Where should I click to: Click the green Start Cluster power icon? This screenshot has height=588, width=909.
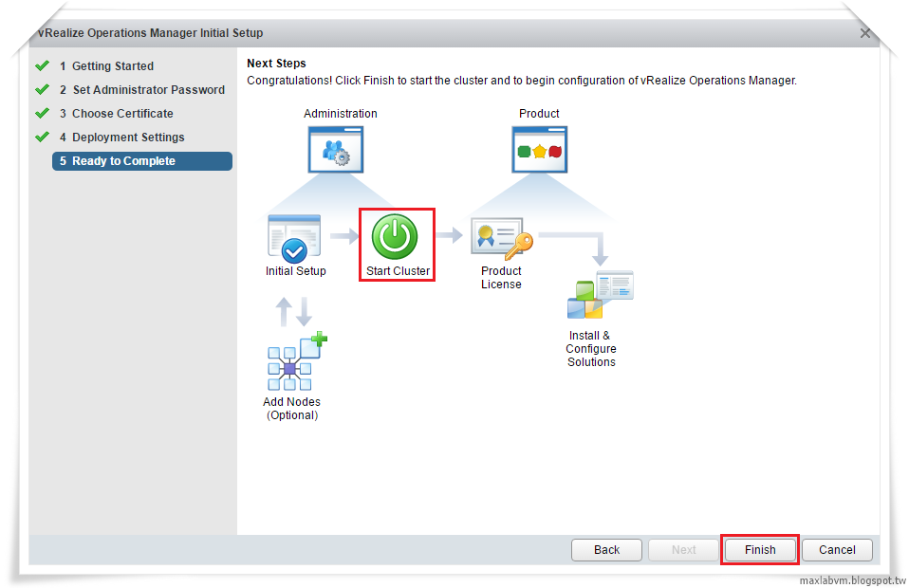point(395,236)
